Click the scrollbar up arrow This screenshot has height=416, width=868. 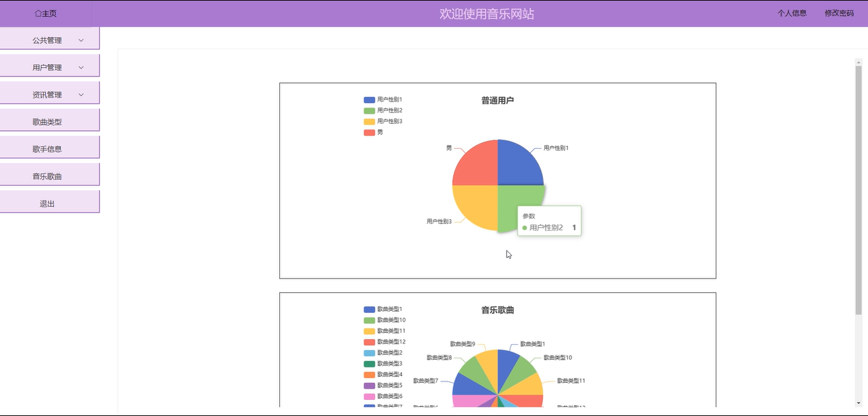click(x=858, y=62)
